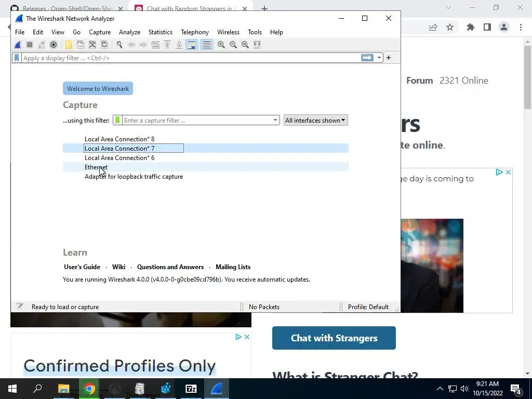This screenshot has height=399, width=532.
Task: Click Profile: Default in the status bar
Action: click(x=368, y=307)
